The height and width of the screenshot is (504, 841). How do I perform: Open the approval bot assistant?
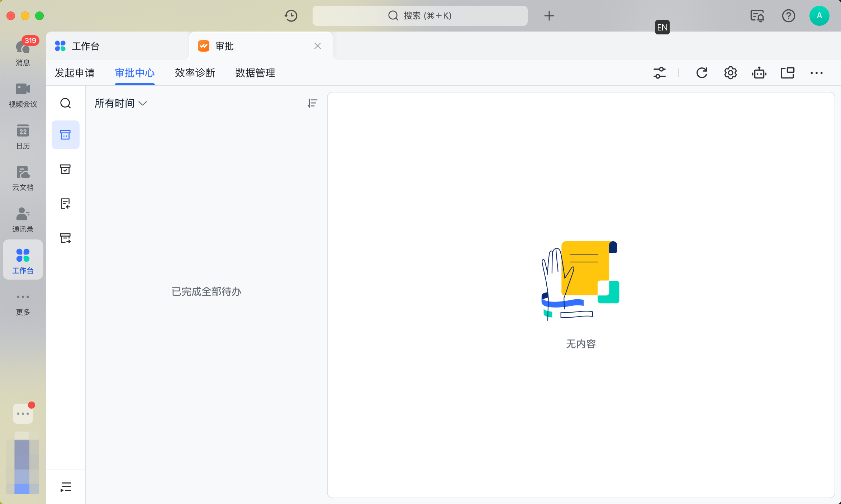(759, 73)
